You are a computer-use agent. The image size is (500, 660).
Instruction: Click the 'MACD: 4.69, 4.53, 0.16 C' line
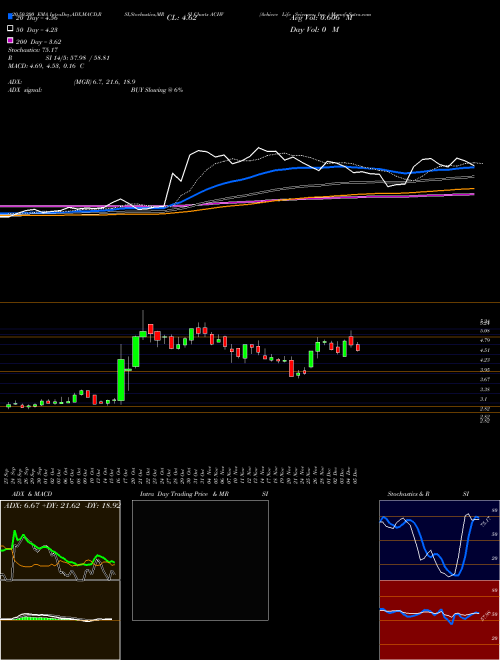click(46, 66)
